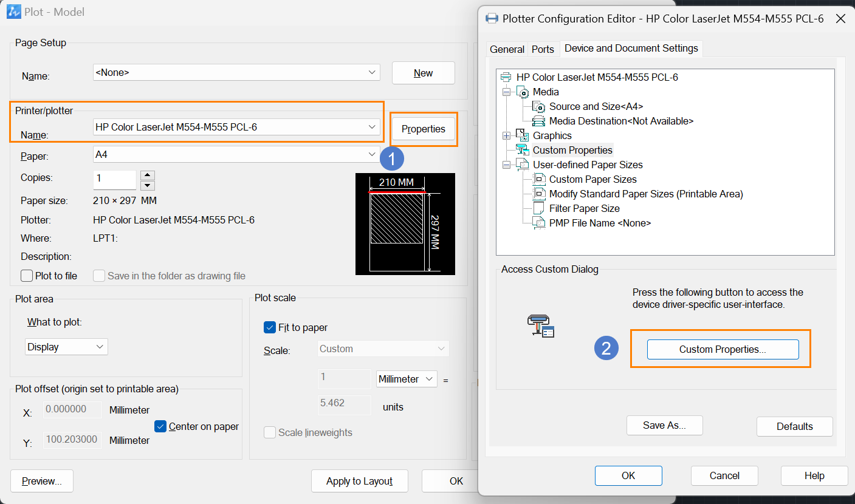Viewport: 855px width, 504px height.
Task: Select the Device and Document Settings tab
Action: click(631, 48)
